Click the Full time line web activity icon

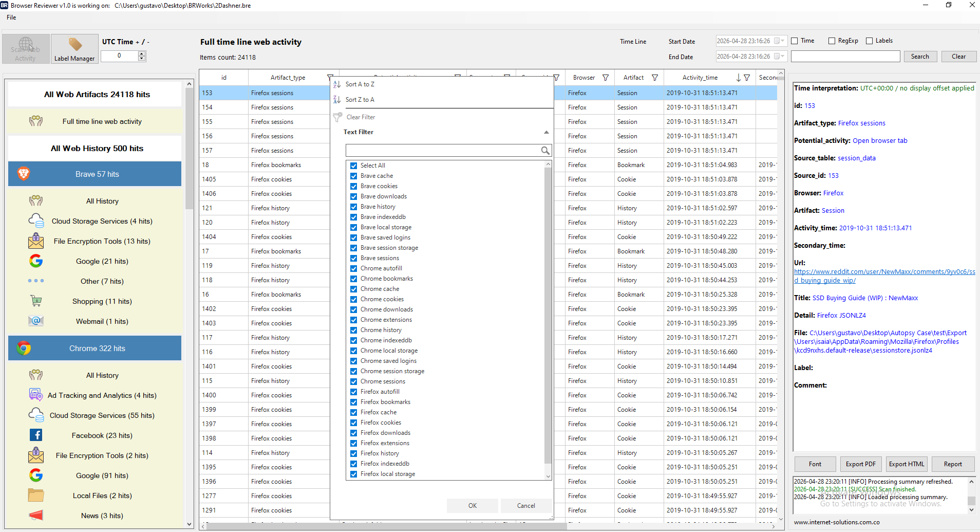point(36,121)
